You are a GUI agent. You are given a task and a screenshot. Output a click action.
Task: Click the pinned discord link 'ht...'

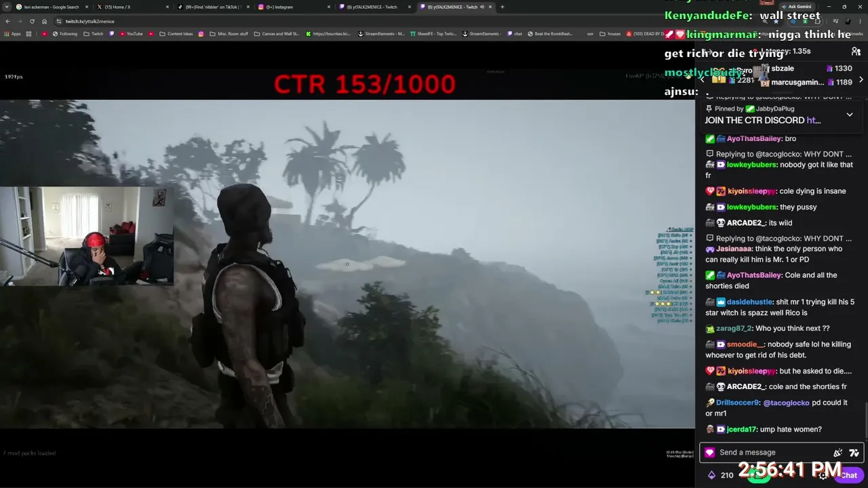(814, 120)
